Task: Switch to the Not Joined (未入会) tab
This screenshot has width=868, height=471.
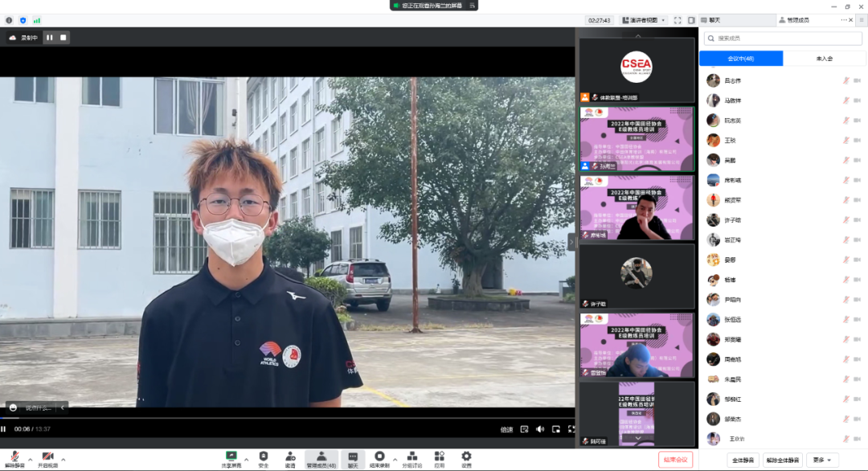Action: (824, 59)
